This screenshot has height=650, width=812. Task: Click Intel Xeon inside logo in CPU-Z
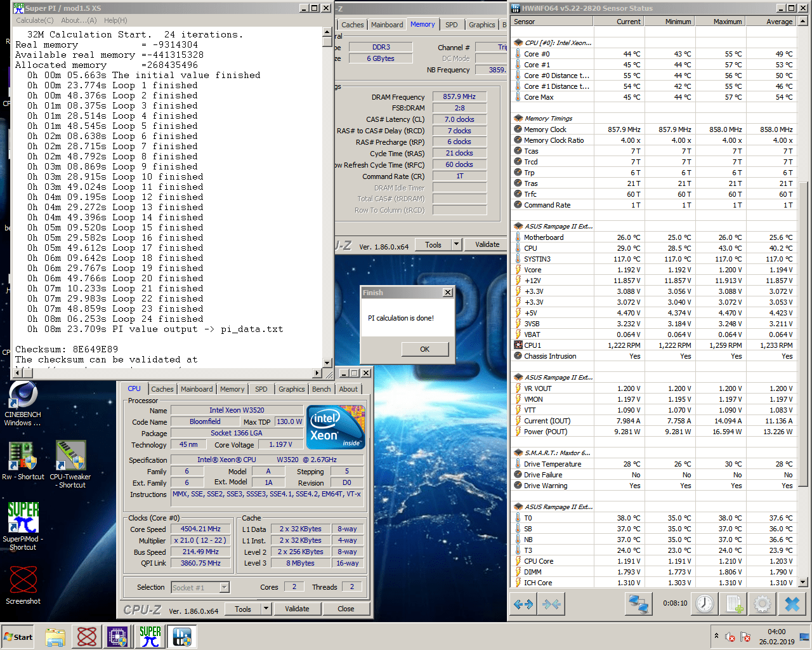[x=336, y=427]
